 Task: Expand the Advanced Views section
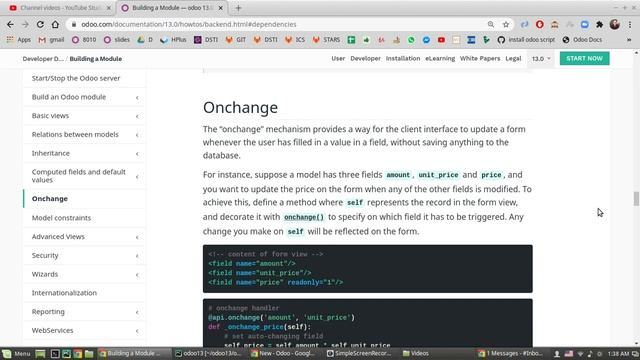coord(84,236)
